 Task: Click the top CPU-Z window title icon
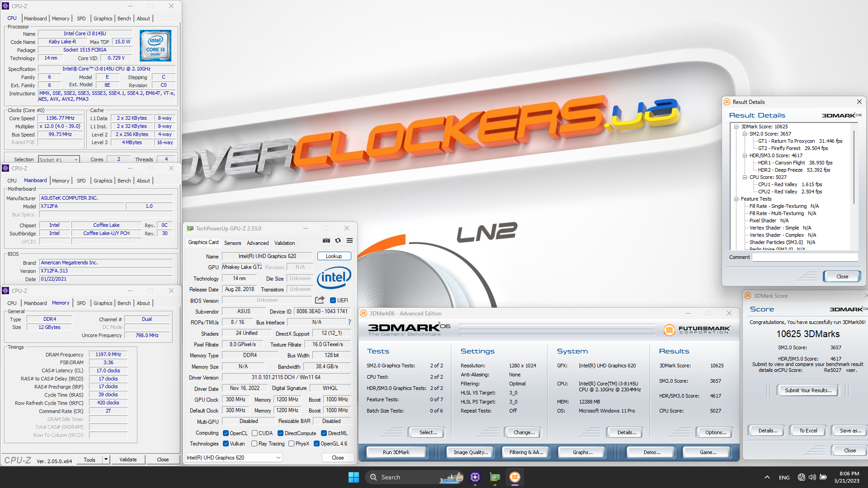pyautogui.click(x=5, y=6)
